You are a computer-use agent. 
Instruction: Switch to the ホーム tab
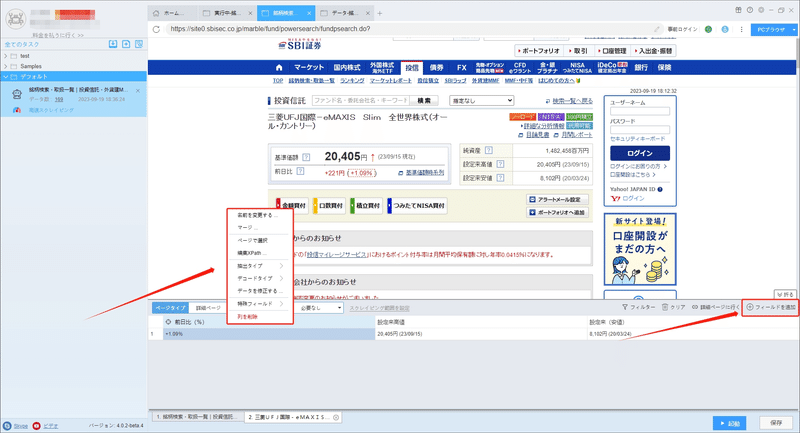click(x=172, y=13)
